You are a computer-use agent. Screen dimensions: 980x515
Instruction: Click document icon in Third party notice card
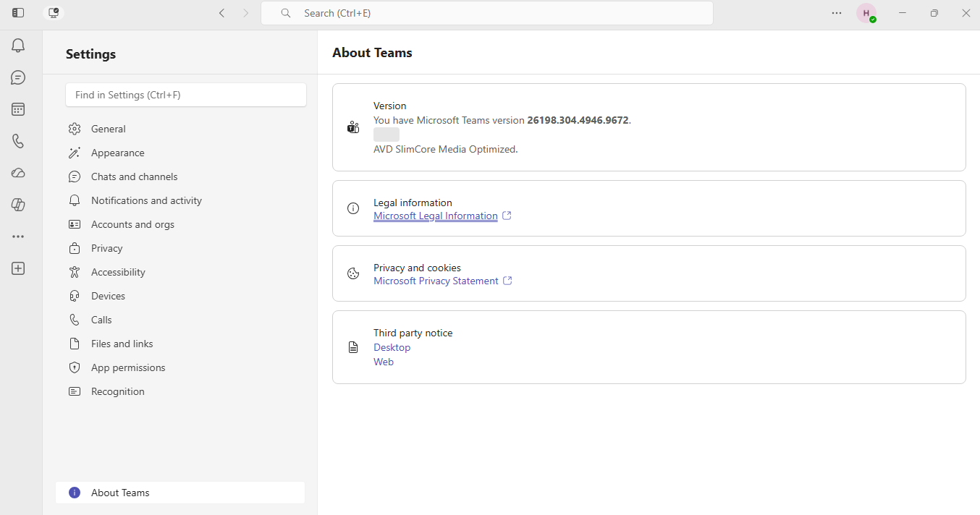(x=353, y=347)
